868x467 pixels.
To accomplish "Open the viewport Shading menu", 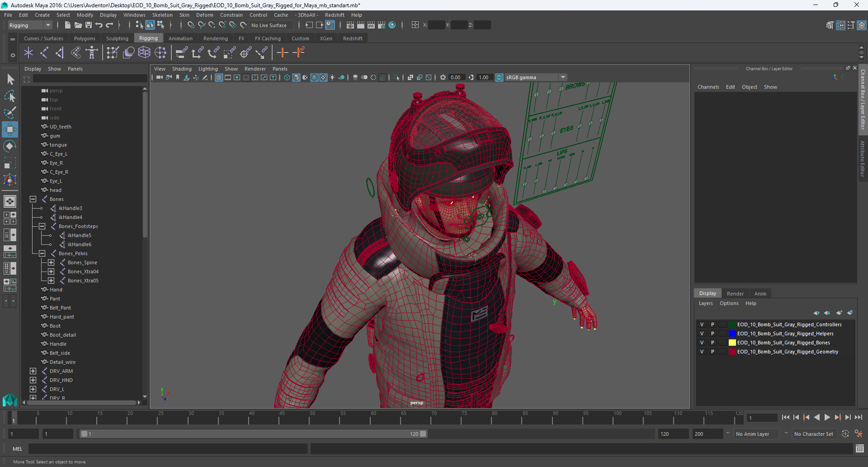I will [182, 69].
